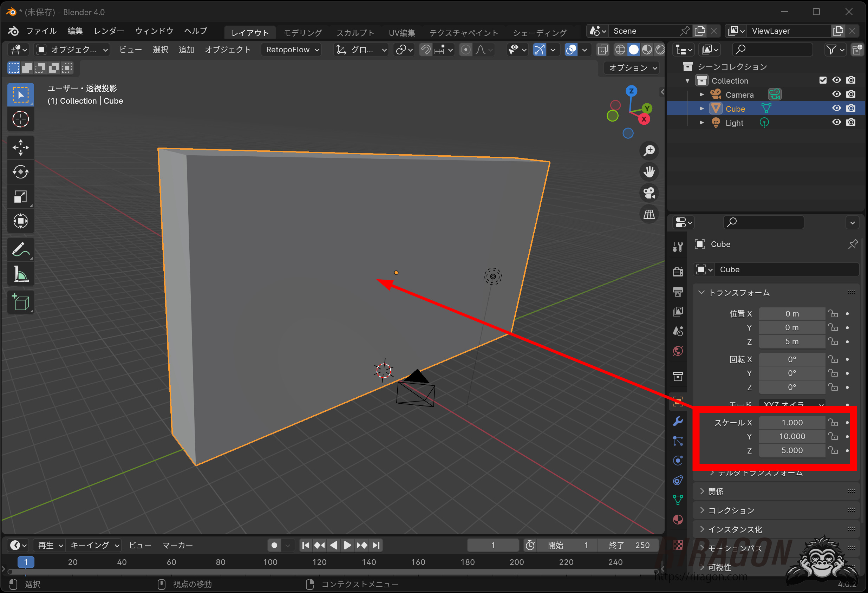Hide the Cube object with its eye icon

(x=836, y=108)
